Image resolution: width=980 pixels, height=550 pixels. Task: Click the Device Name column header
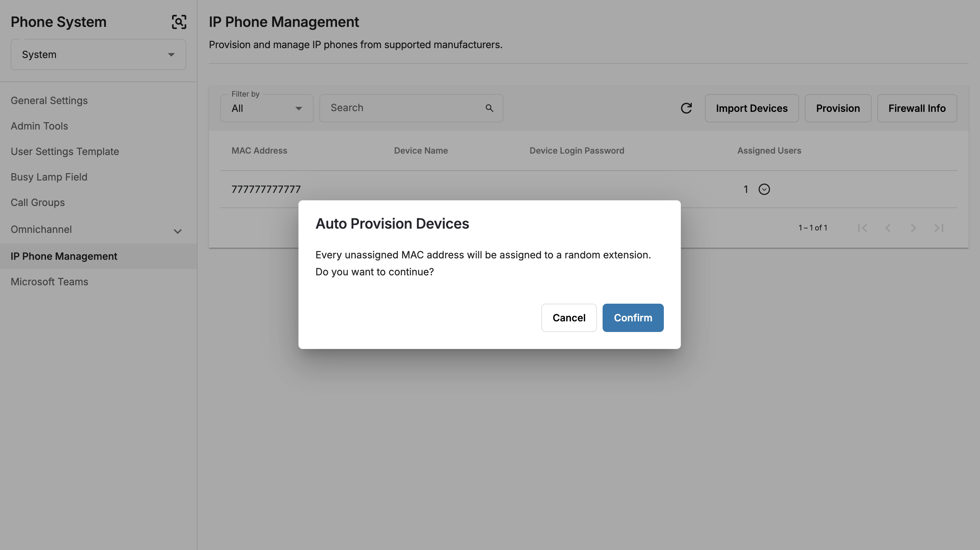point(421,151)
